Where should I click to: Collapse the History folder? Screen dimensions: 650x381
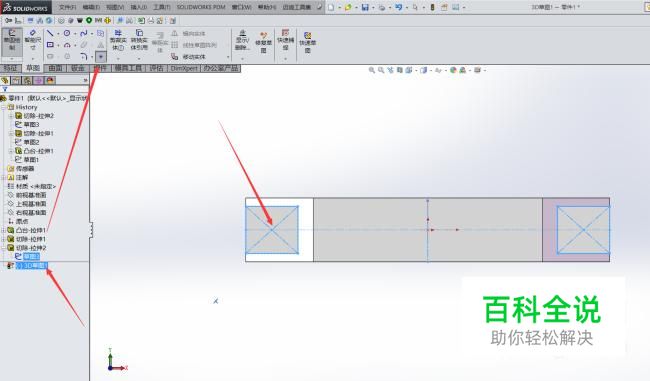click(x=3, y=107)
